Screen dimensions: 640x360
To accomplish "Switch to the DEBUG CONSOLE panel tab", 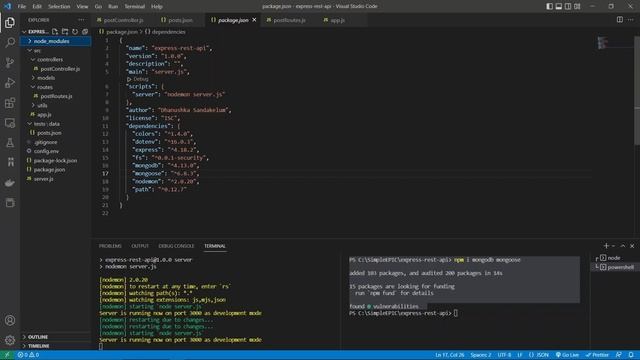I will tap(176, 246).
